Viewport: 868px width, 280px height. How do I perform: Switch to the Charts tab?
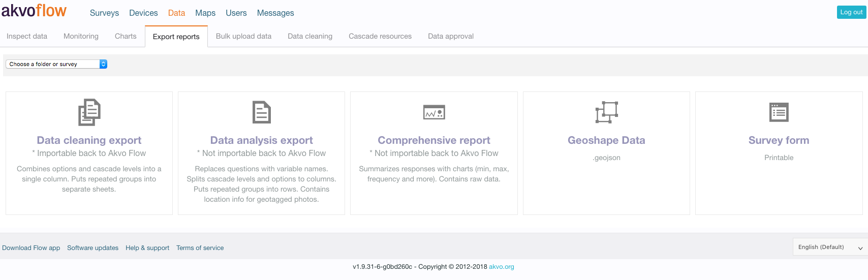click(x=126, y=36)
